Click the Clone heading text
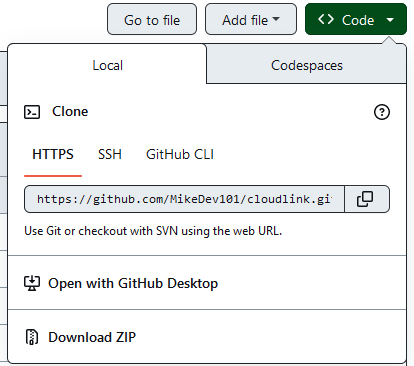The height and width of the screenshot is (366, 414). coord(70,111)
